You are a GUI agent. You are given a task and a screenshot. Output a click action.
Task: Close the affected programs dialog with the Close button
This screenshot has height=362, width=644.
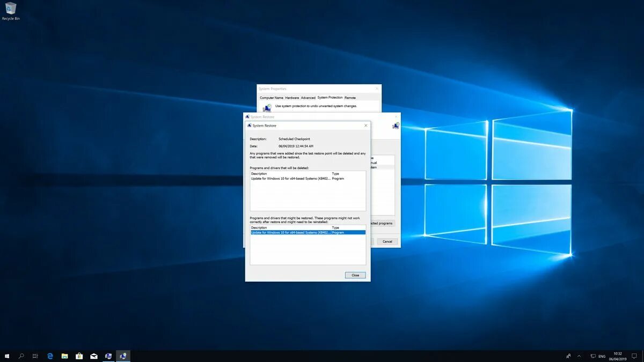[355, 275]
